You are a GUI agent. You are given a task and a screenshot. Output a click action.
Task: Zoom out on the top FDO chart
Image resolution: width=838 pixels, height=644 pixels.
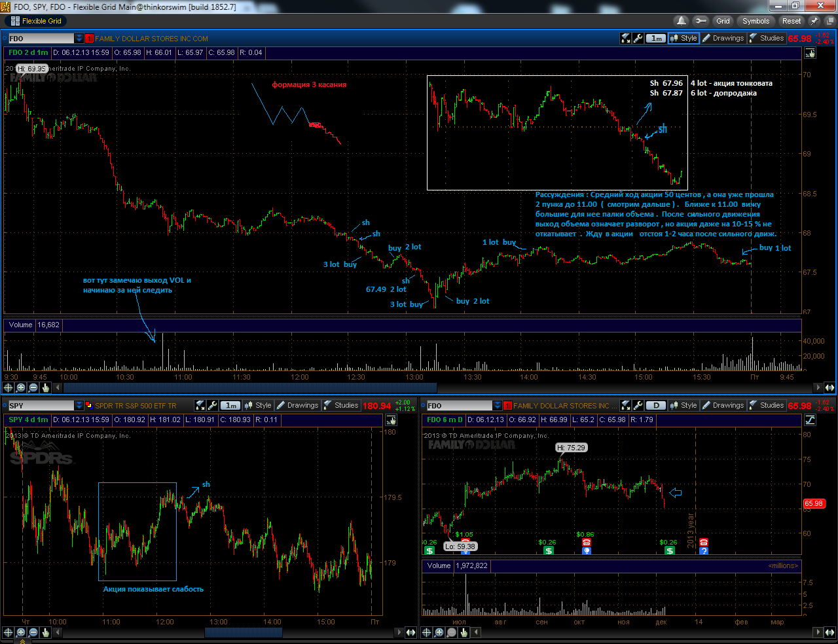click(33, 387)
